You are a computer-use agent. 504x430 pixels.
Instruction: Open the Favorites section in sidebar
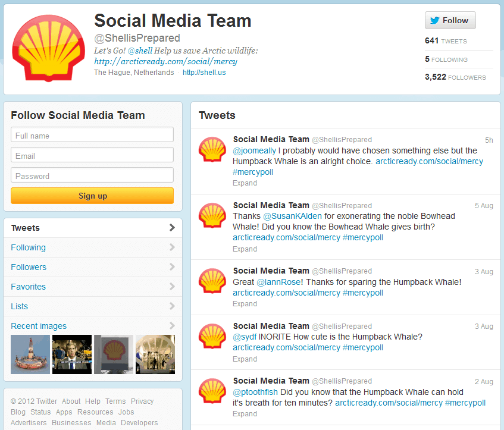[x=93, y=287]
